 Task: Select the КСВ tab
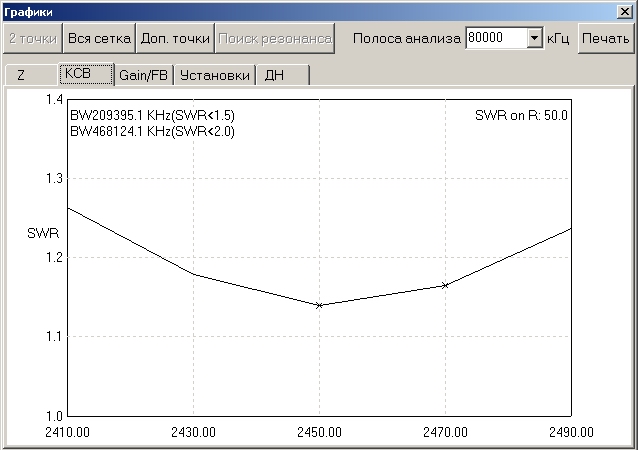(77, 74)
